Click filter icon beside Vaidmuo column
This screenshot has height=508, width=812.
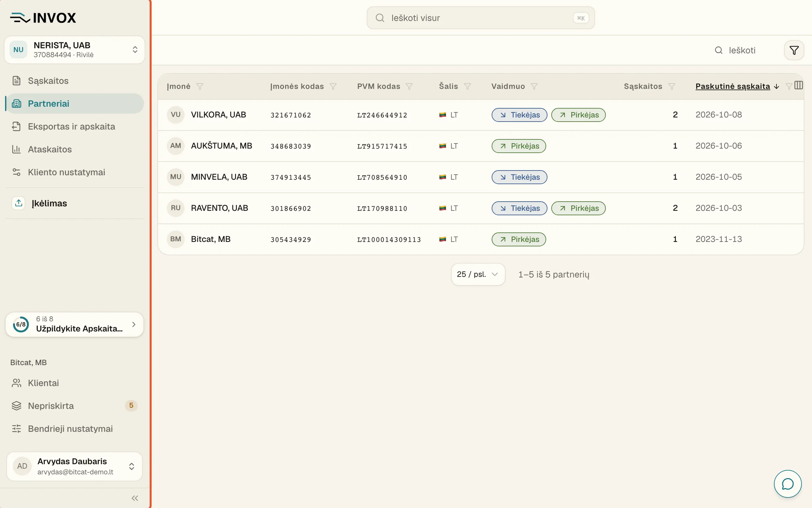(x=534, y=86)
